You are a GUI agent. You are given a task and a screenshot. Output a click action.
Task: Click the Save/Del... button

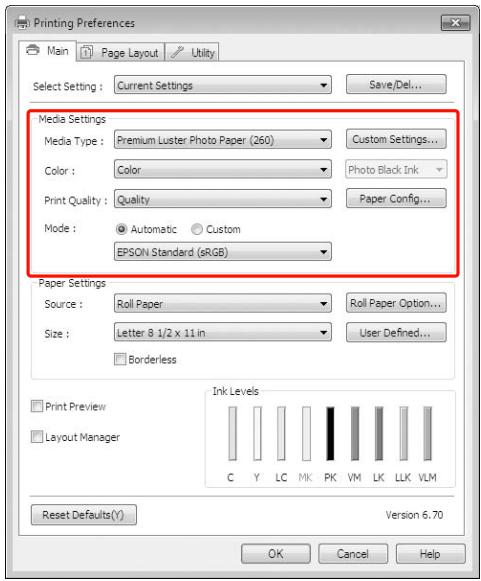pos(396,84)
